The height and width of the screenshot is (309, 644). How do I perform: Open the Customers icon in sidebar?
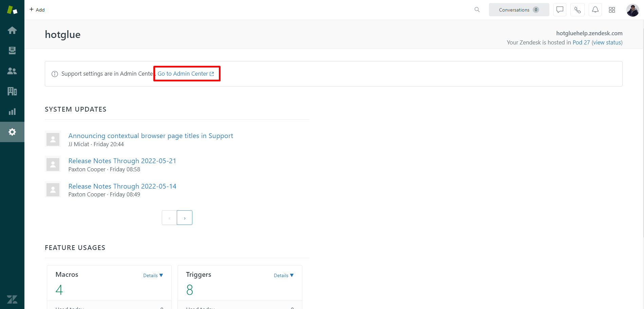click(12, 71)
